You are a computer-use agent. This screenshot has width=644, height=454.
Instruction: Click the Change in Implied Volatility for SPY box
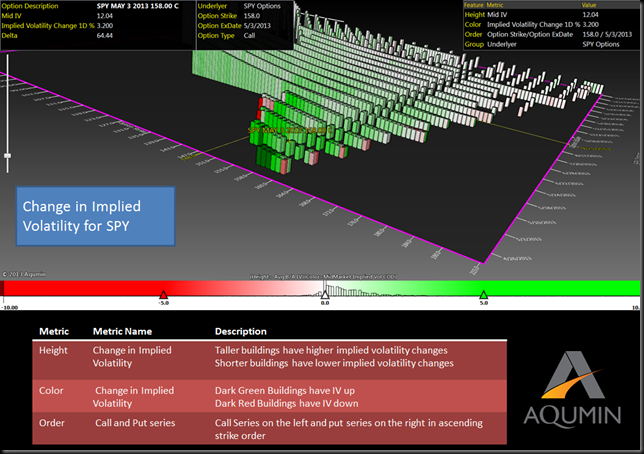click(x=96, y=216)
